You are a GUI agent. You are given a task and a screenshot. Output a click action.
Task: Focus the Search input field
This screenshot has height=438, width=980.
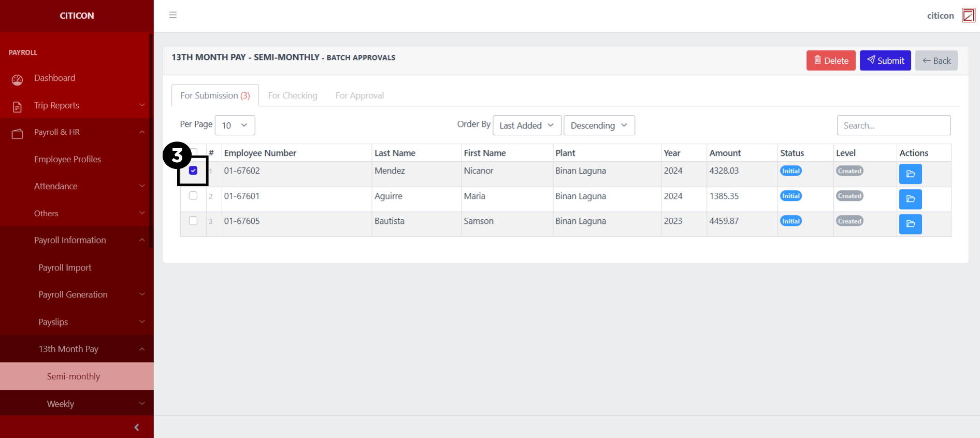pos(893,125)
